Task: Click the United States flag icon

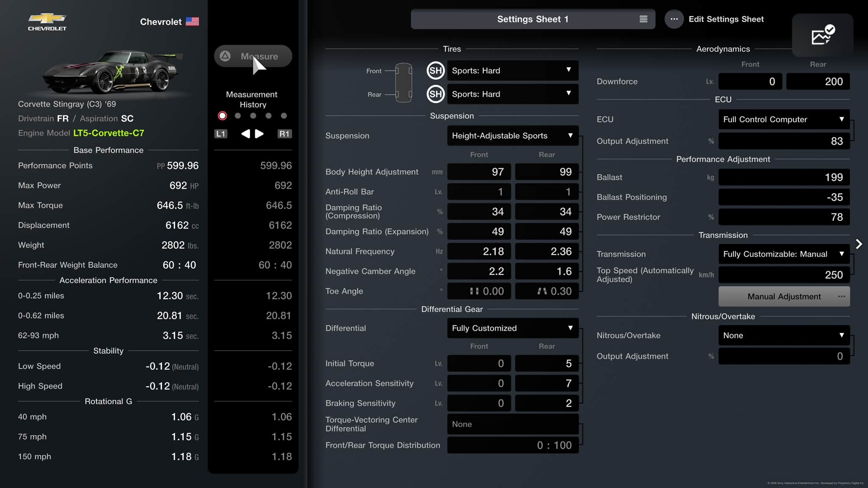Action: coord(192,22)
